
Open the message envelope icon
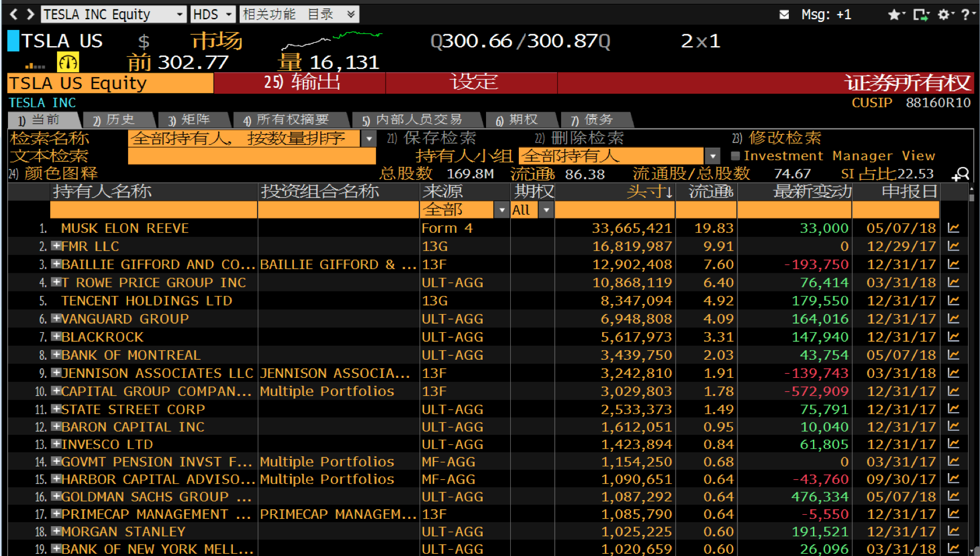click(x=784, y=15)
